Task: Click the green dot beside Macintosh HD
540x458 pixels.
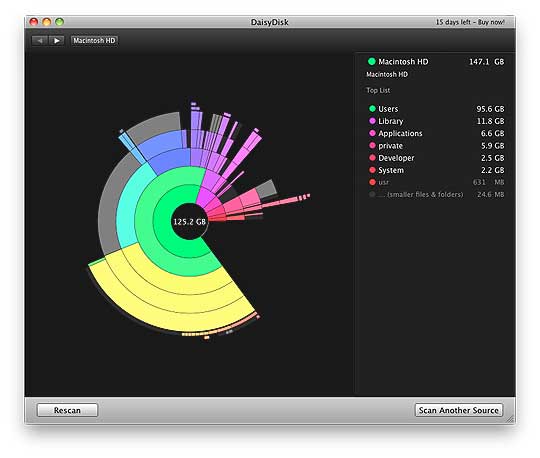Action: pos(372,62)
